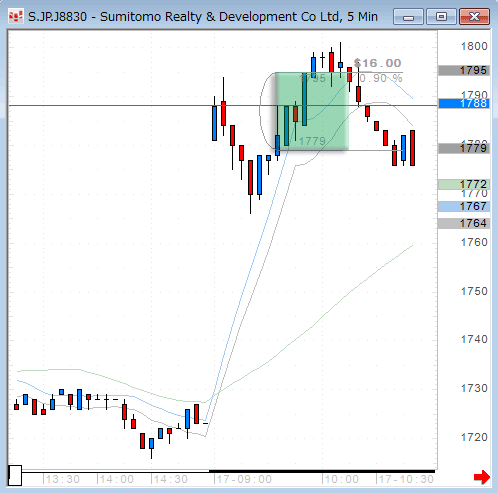
Task: Click the 0.90 % measurement label
Action: 381,78
